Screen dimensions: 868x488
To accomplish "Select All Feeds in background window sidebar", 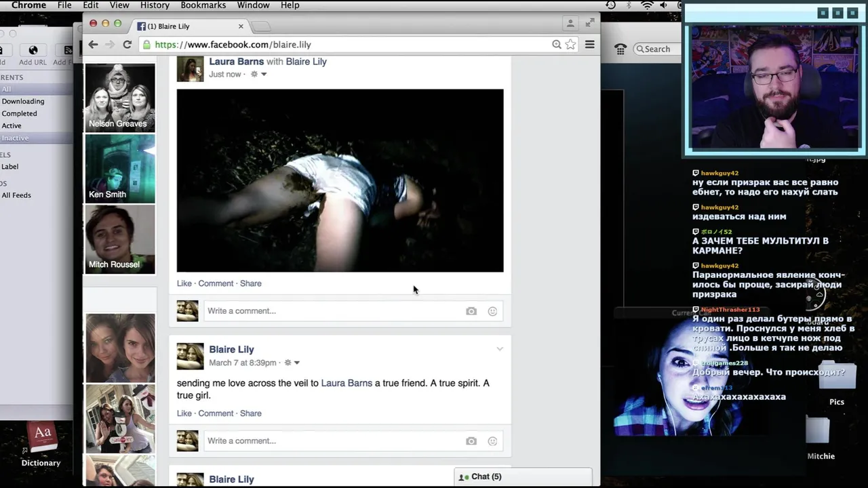I will point(16,195).
